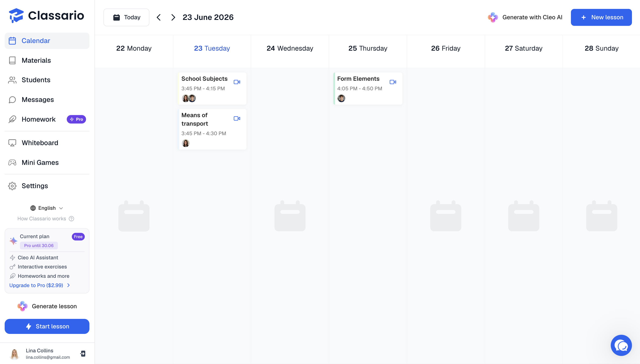640x364 pixels.
Task: Click Upgrade to Pro ($2.99) link
Action: [x=36, y=285]
